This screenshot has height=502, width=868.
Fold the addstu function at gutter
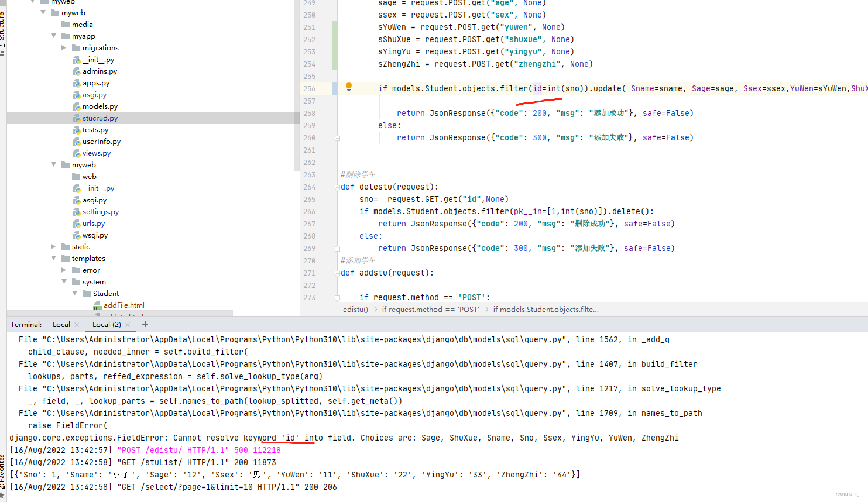point(337,273)
